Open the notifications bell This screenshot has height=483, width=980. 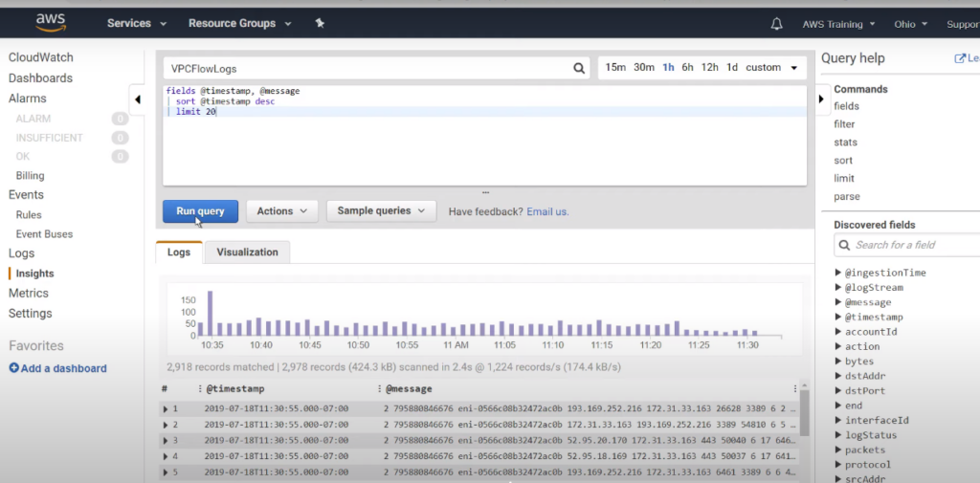point(776,24)
